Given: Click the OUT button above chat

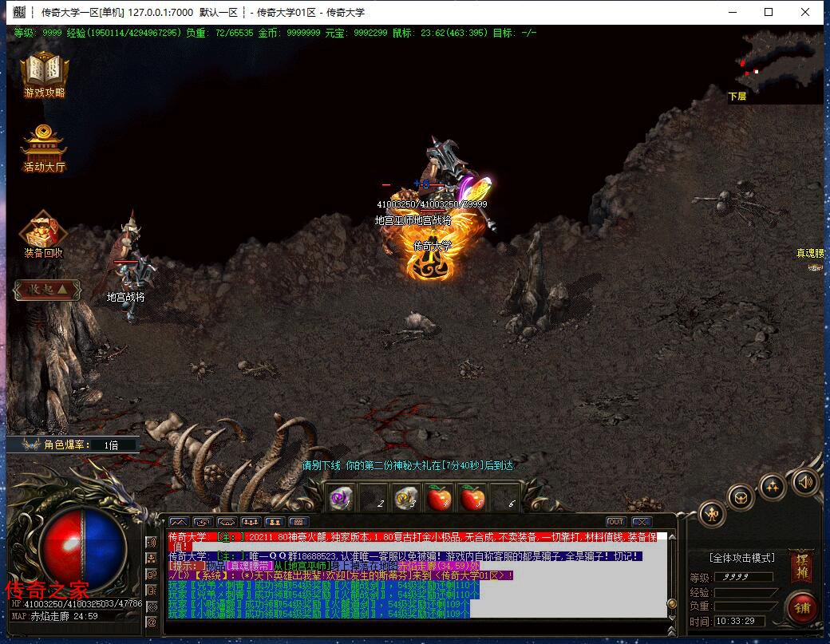Looking at the screenshot, I should [615, 522].
